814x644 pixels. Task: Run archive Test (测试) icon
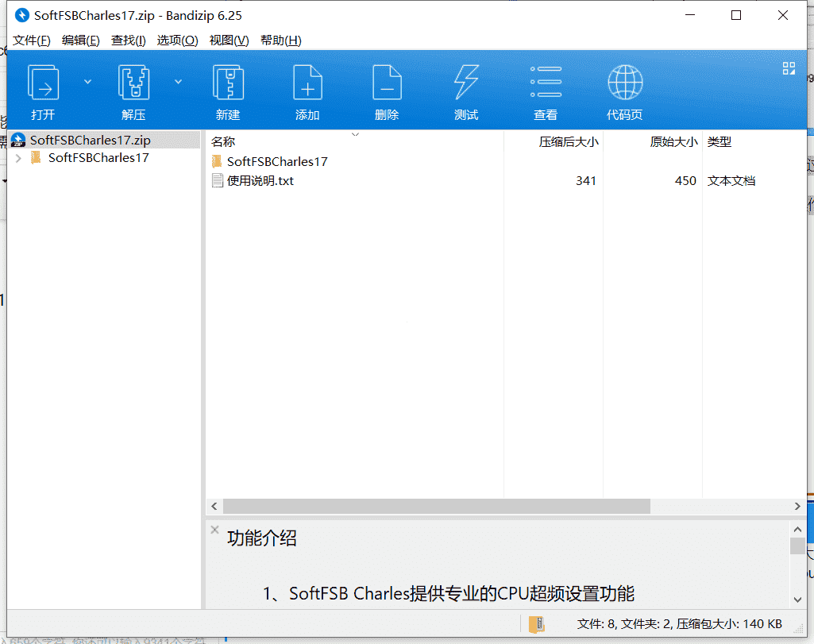click(x=466, y=83)
